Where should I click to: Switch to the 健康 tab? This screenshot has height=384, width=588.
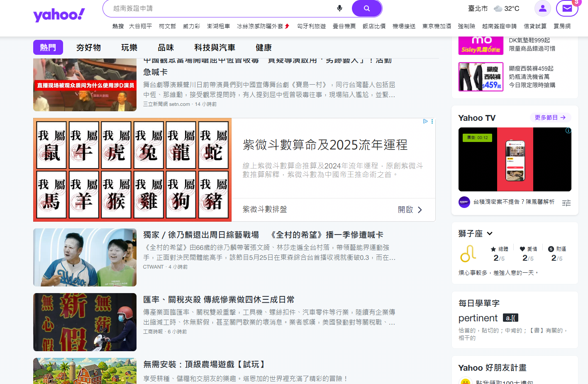click(x=264, y=47)
